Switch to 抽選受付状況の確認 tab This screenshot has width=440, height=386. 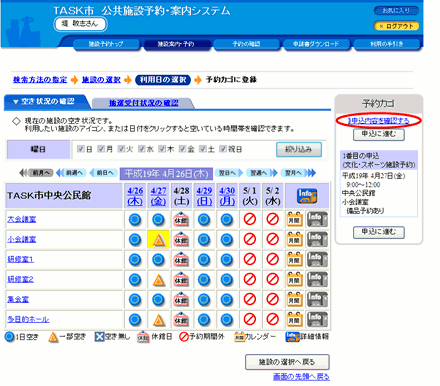pos(143,103)
